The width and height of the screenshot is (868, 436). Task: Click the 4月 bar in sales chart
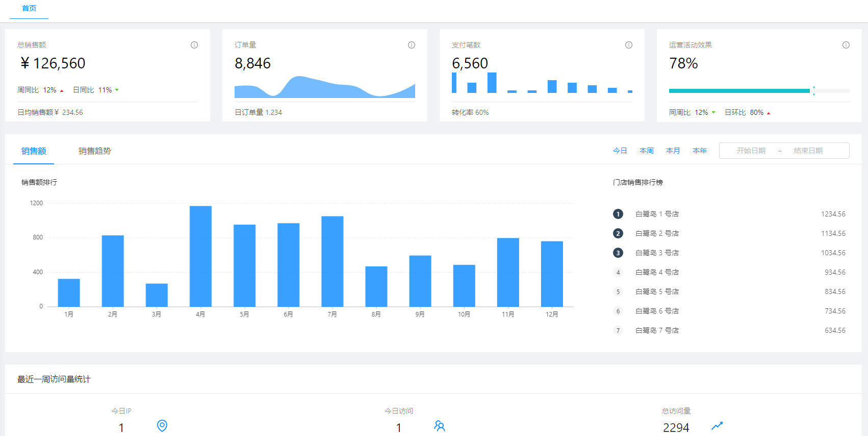pyautogui.click(x=200, y=256)
